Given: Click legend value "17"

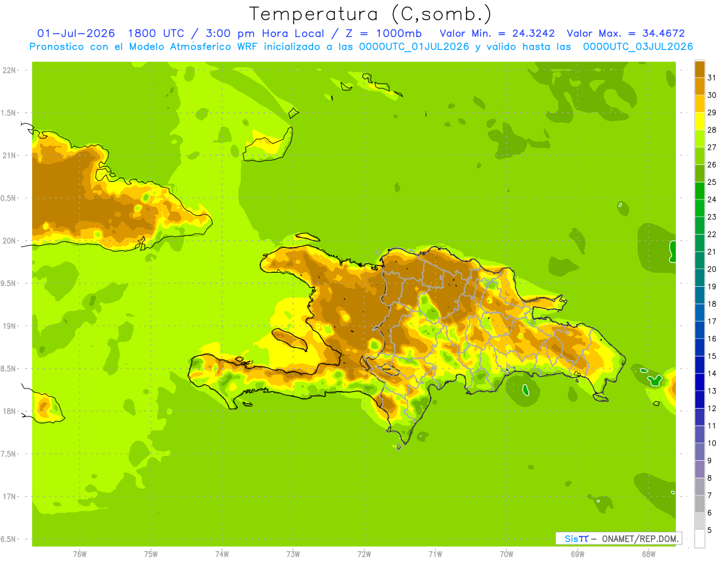Looking at the screenshot, I should (712, 321).
